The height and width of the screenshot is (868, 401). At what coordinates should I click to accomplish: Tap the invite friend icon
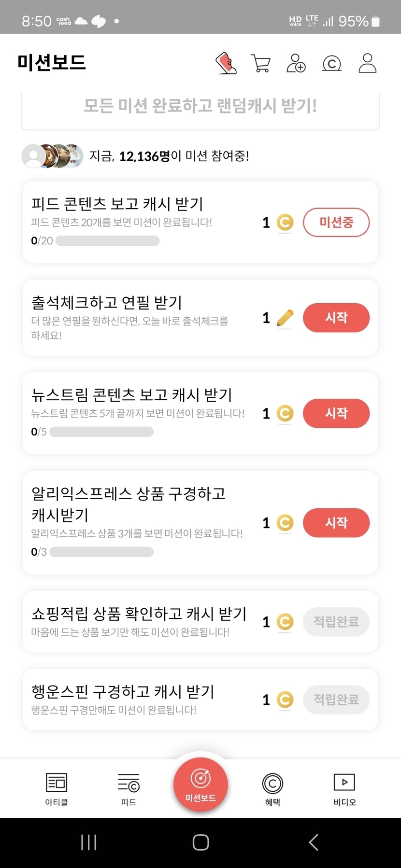[296, 63]
